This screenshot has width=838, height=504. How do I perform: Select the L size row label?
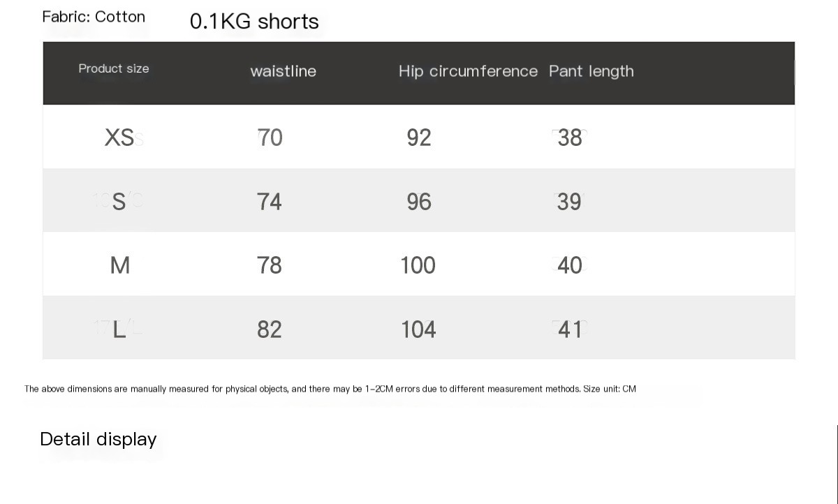click(119, 329)
